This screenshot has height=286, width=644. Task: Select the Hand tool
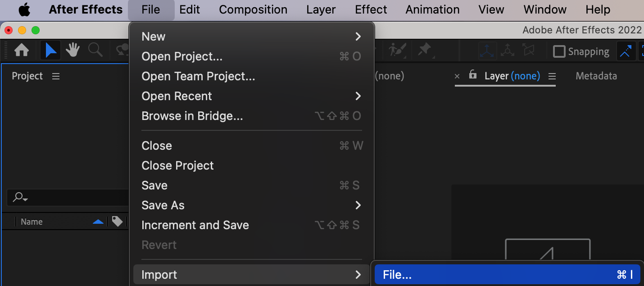click(73, 51)
